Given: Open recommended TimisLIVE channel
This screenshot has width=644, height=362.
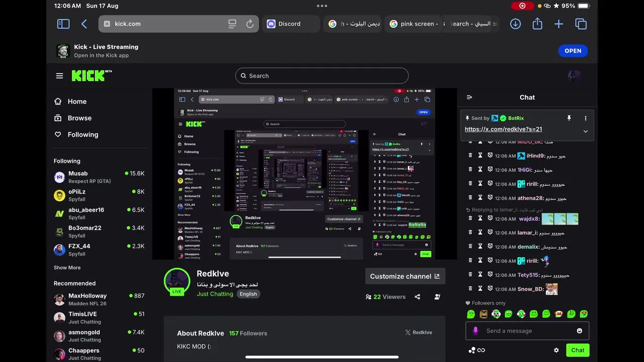Looking at the screenshot, I should pyautogui.click(x=99, y=318).
